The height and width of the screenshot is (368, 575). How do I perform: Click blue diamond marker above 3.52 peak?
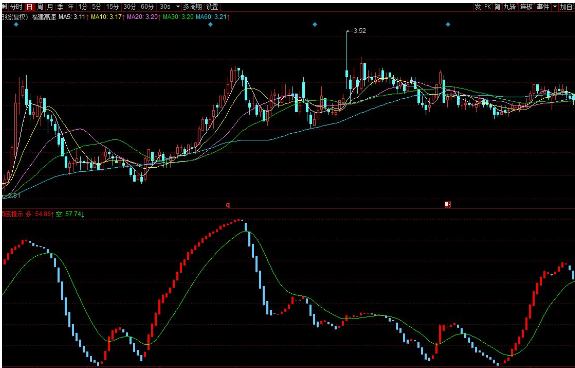315,25
